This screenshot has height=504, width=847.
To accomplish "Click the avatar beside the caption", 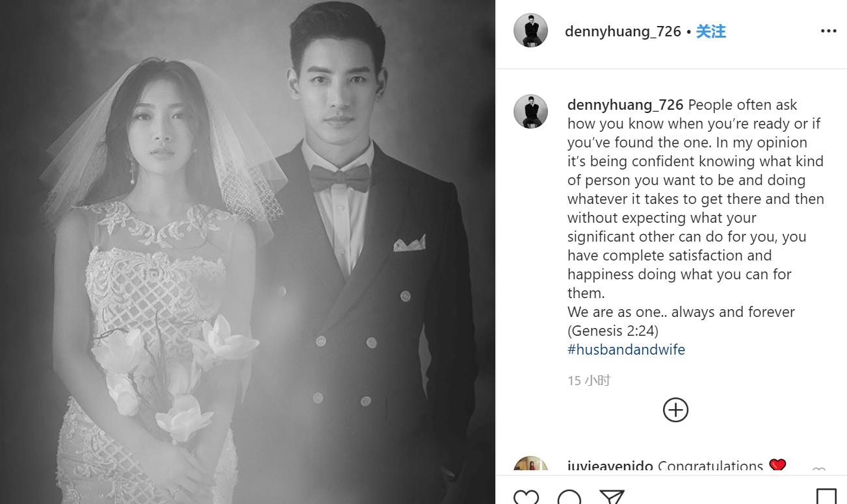I will 530,112.
